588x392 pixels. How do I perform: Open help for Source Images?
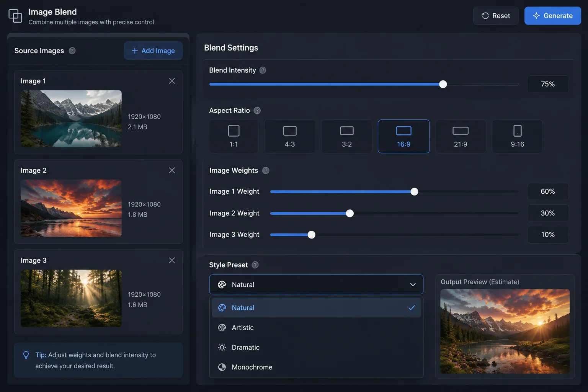[72, 51]
